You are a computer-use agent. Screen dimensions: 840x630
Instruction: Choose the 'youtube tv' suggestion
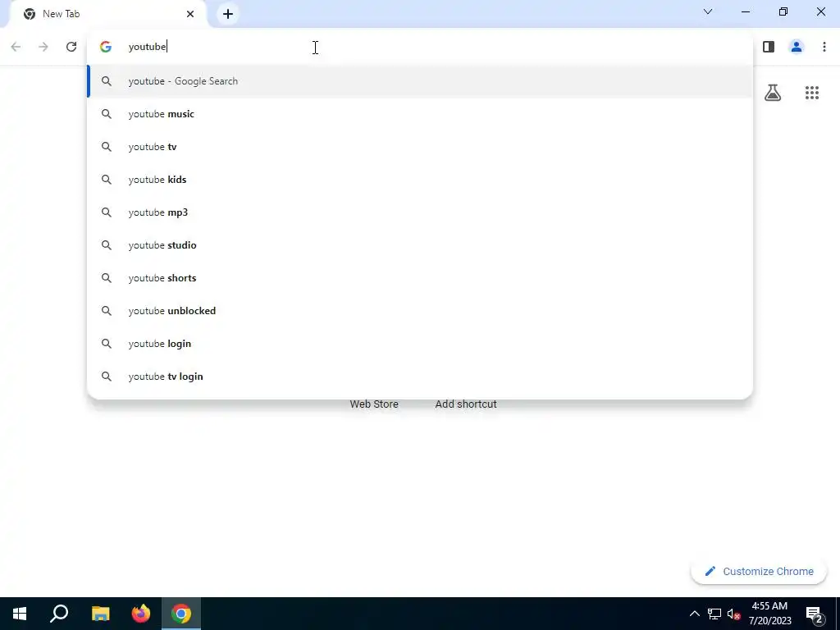pos(420,147)
